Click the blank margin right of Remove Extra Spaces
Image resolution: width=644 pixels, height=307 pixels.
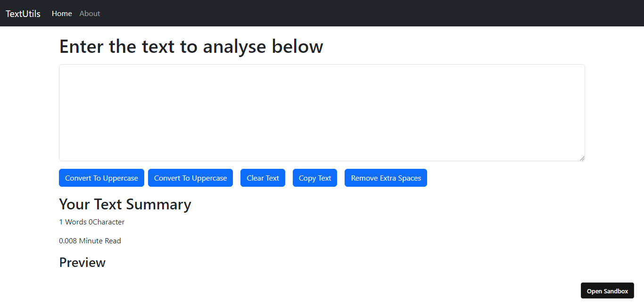click(504, 178)
